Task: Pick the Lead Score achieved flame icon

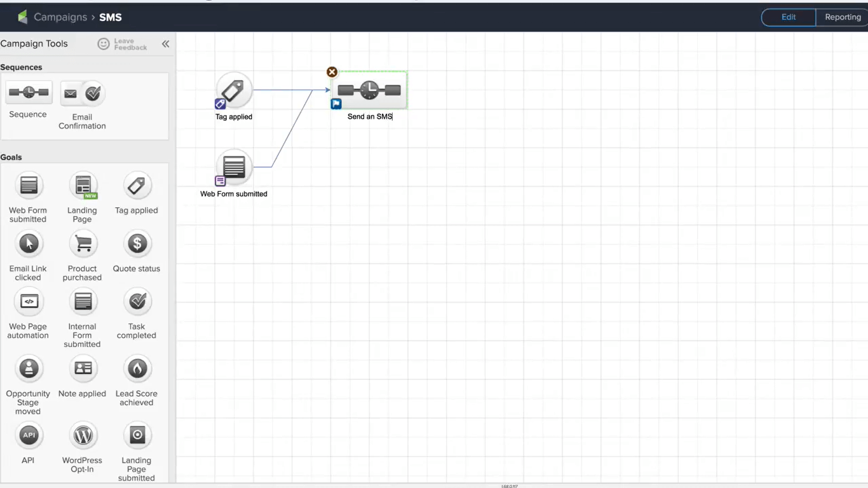Action: [137, 369]
